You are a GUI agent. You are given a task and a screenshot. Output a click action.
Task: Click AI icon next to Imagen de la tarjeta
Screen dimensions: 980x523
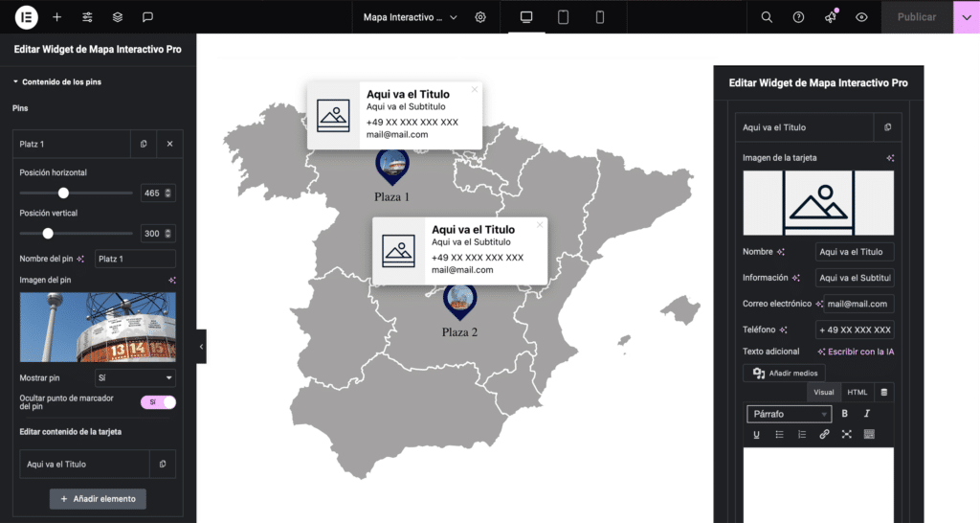tap(890, 158)
